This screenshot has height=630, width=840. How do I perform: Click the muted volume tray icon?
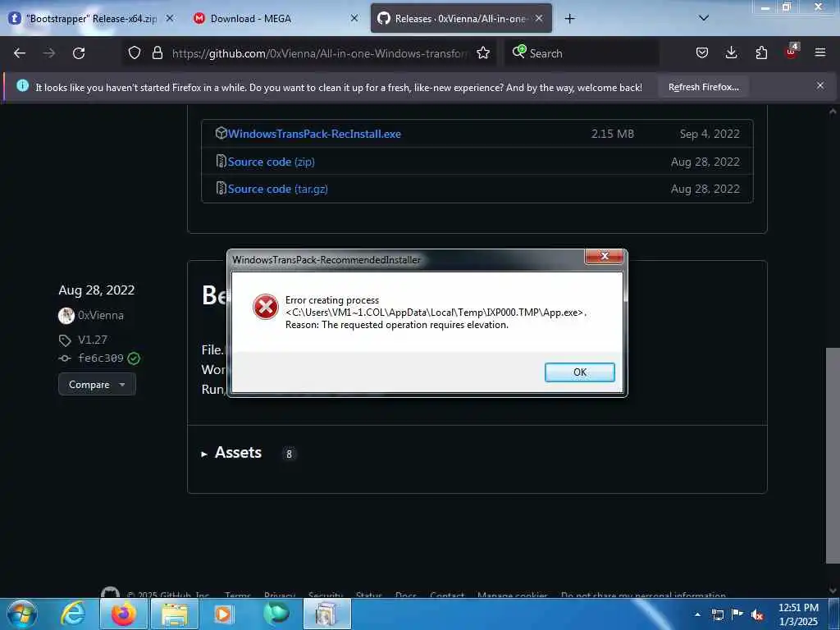point(757,615)
